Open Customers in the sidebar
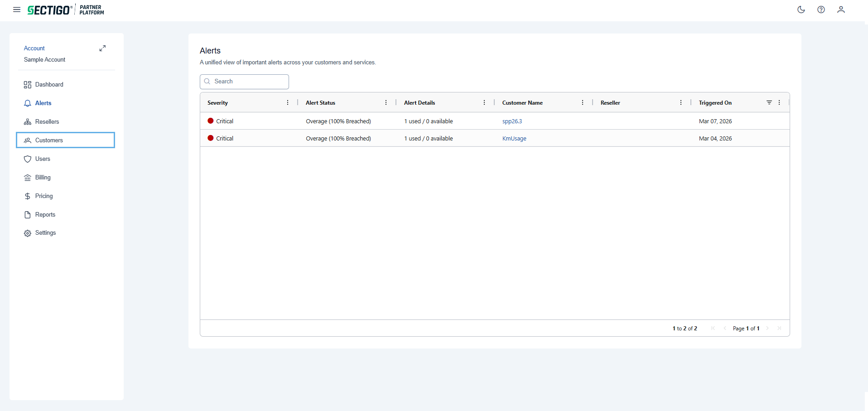Image resolution: width=868 pixels, height=411 pixels. click(49, 140)
